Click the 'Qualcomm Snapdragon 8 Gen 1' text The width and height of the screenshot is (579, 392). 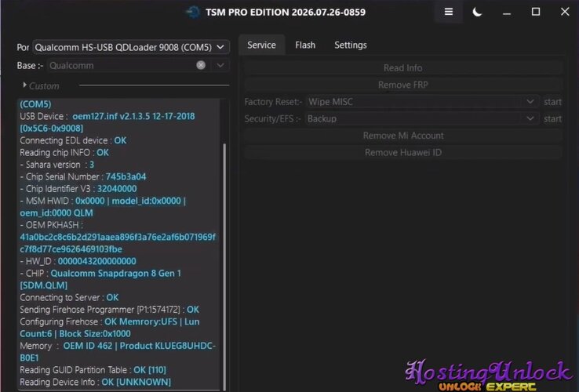click(115, 274)
